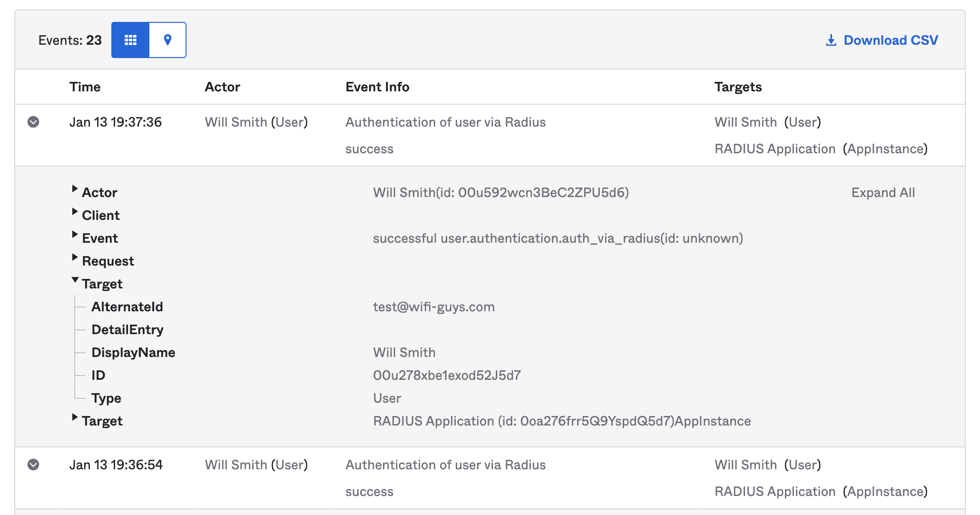Screen dimensions: 980x515
Task: Click the Expand All link
Action: 882,192
